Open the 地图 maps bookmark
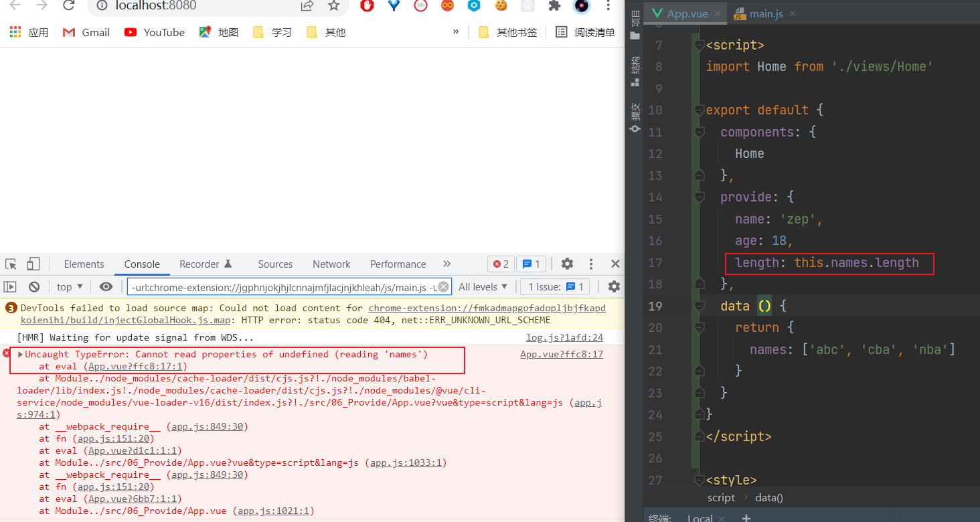The height and width of the screenshot is (522, 980). pos(219,32)
